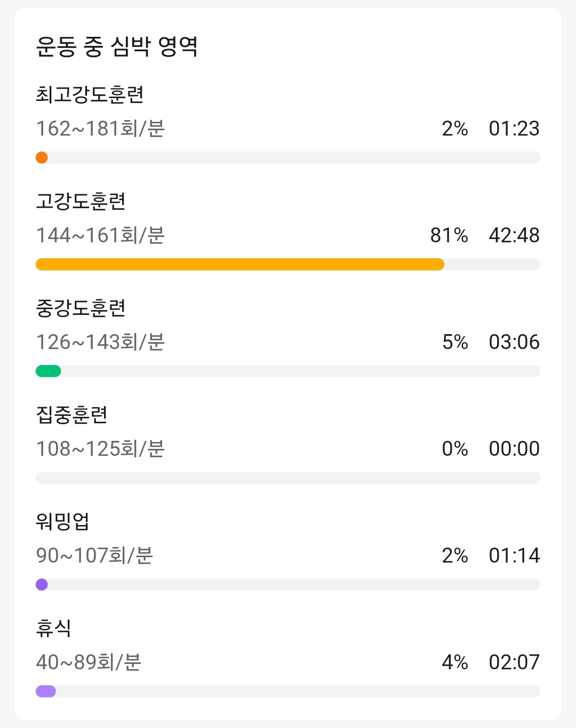Tap the 고강도훈련 zone label

(x=81, y=201)
